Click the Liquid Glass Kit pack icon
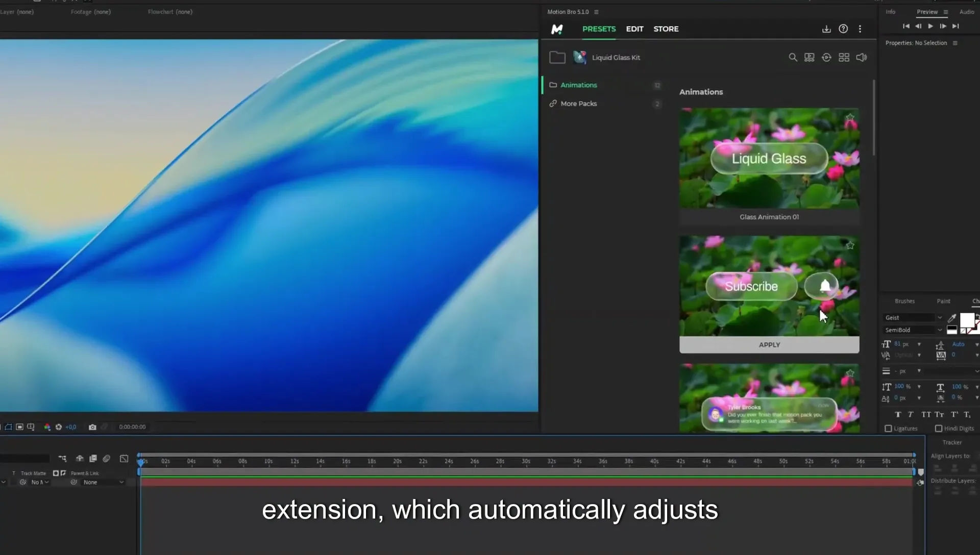The image size is (980, 555). tap(579, 57)
